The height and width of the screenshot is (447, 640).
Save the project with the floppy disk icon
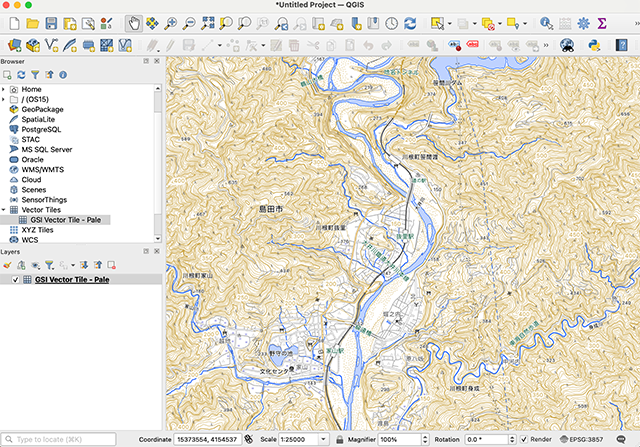tap(52, 22)
